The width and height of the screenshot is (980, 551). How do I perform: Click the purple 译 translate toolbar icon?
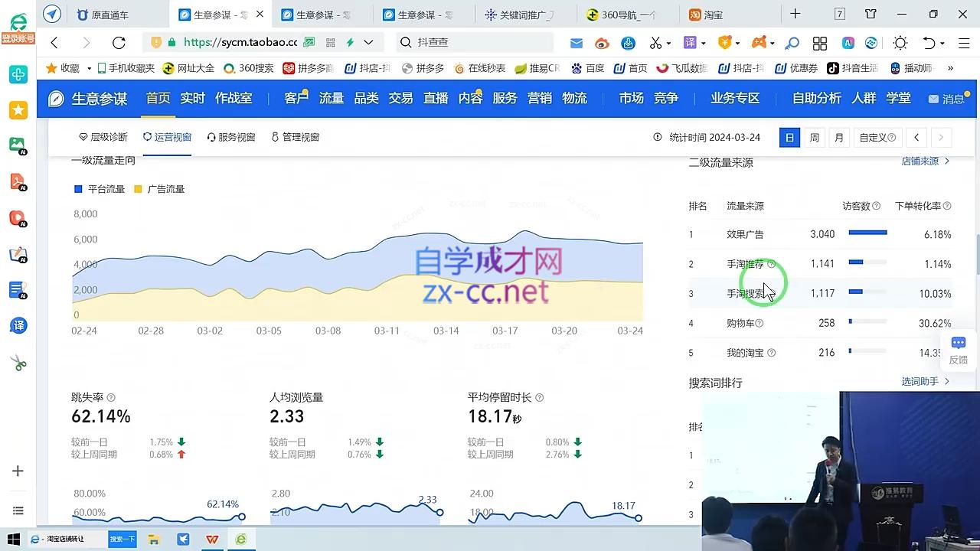(x=690, y=43)
